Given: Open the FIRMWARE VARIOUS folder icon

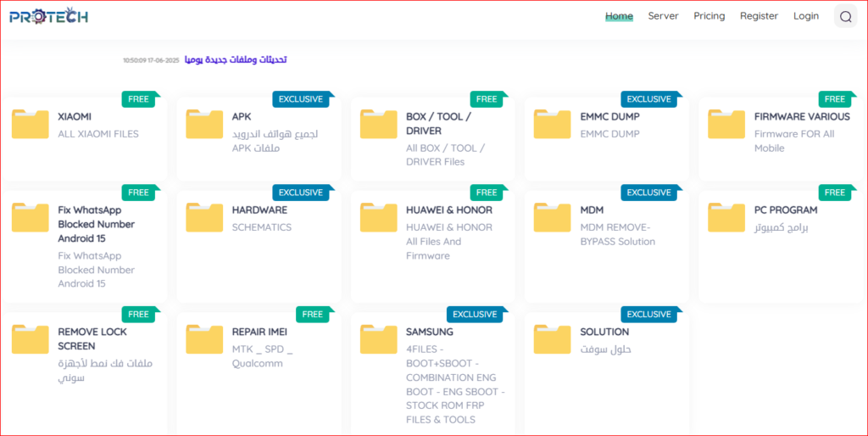Looking at the screenshot, I should click(726, 124).
